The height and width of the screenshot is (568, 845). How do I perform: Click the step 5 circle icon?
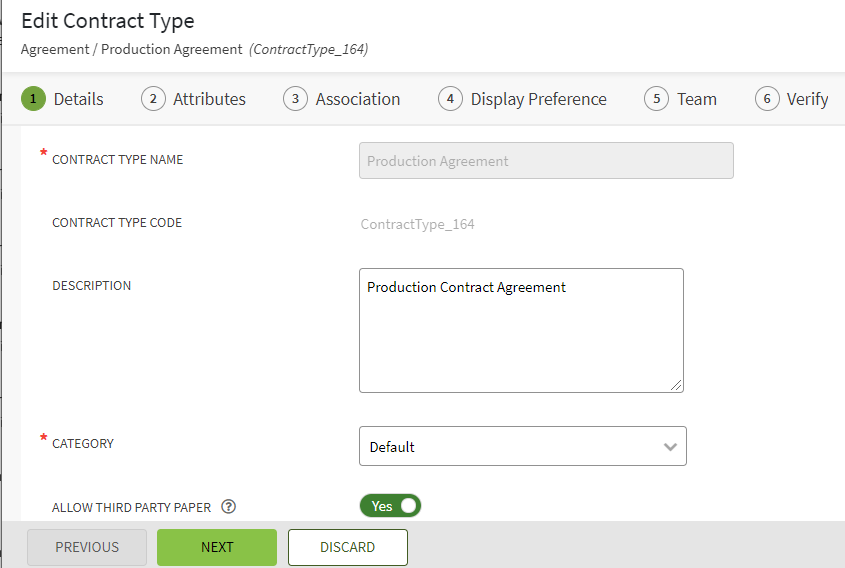(656, 99)
